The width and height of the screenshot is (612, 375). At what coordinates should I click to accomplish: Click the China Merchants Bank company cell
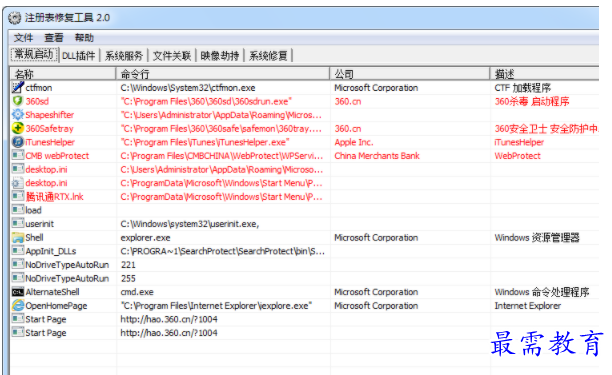377,156
